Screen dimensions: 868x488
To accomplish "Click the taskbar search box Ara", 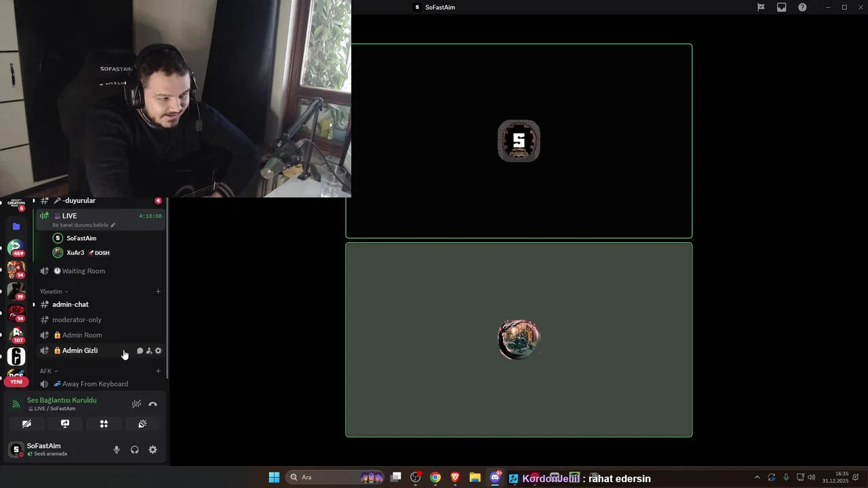I will pyautogui.click(x=335, y=477).
